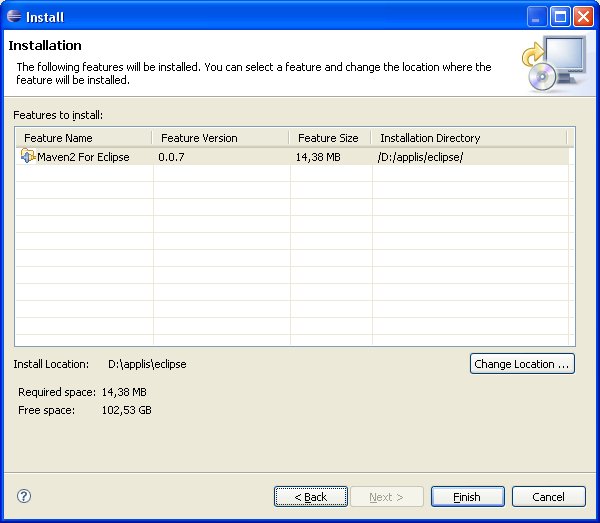Click the Feature Size column header
600x523 pixels.
(x=329, y=138)
